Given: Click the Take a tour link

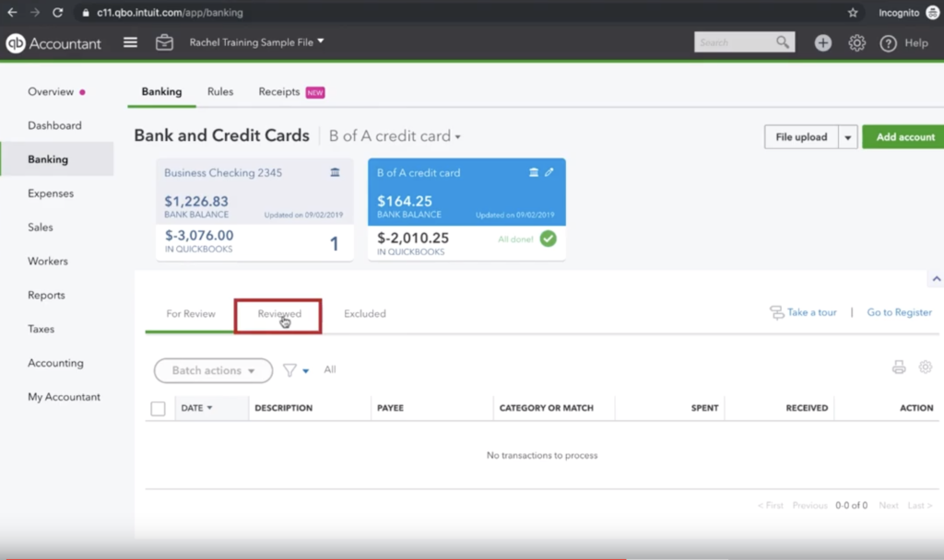Looking at the screenshot, I should (x=811, y=312).
